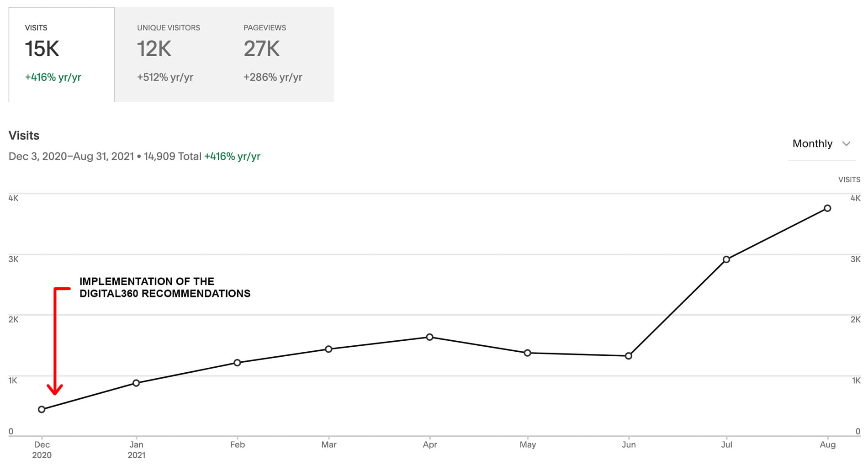Click the 12K unique visitors value
The width and height of the screenshot is (868, 465).
point(154,49)
